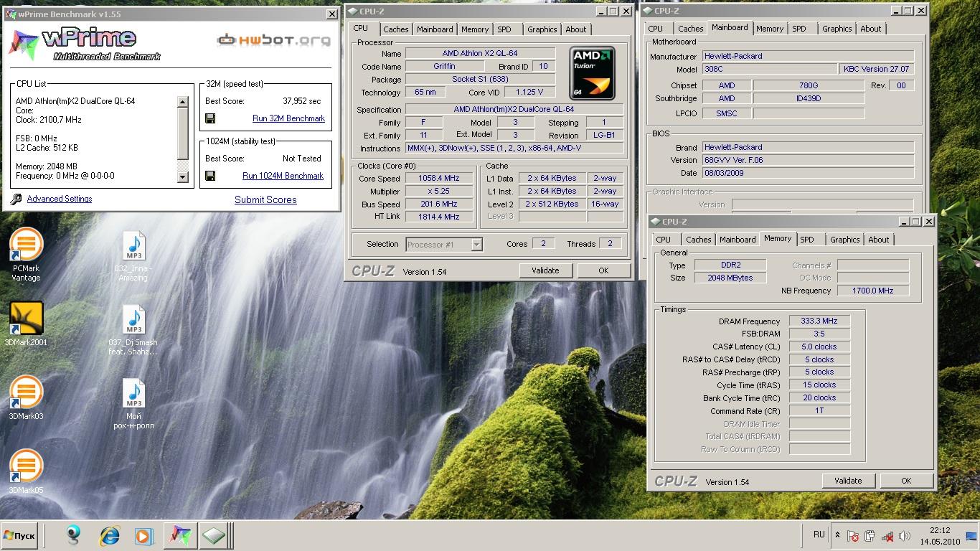Run 32M Benchmark link
Viewport: 980px width, 551px height.
(288, 118)
